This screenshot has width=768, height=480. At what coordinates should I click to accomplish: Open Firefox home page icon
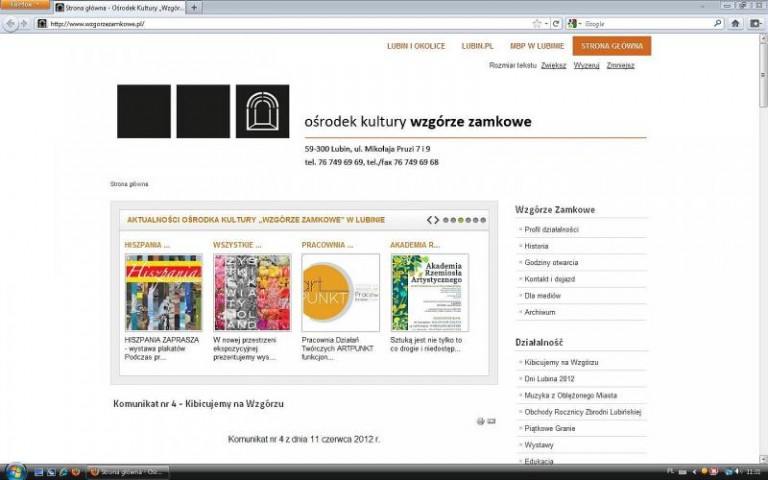[735, 24]
